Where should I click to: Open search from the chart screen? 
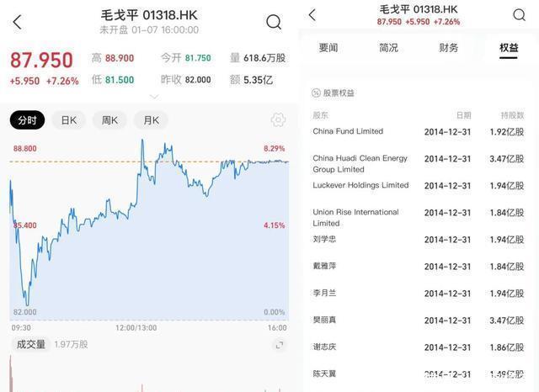point(274,23)
